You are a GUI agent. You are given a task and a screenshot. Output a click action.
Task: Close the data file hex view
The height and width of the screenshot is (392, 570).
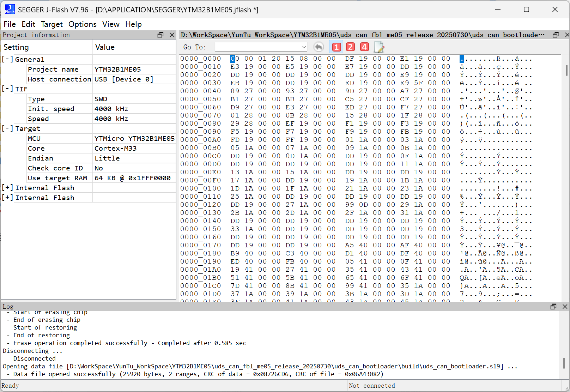567,35
